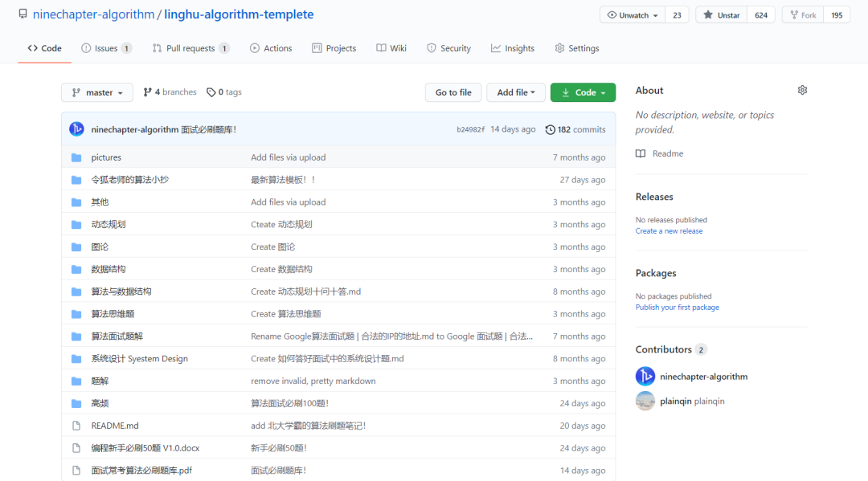Open the Security tab
This screenshot has height=481, width=868.
click(449, 48)
